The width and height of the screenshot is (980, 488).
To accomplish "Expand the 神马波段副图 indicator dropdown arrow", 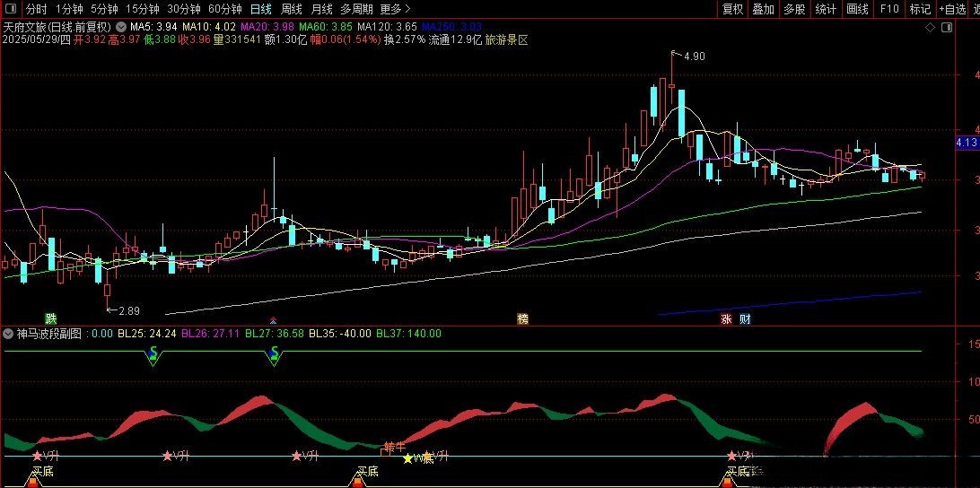I will [9, 334].
